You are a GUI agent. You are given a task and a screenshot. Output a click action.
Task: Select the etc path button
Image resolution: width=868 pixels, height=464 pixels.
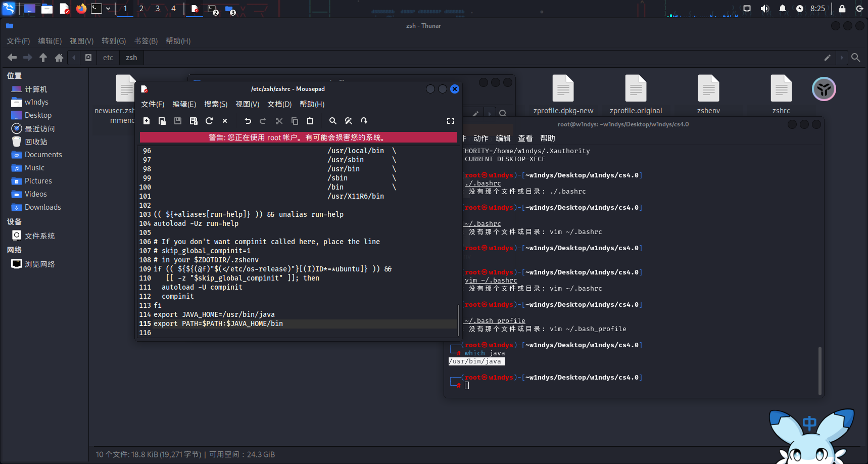[108, 58]
